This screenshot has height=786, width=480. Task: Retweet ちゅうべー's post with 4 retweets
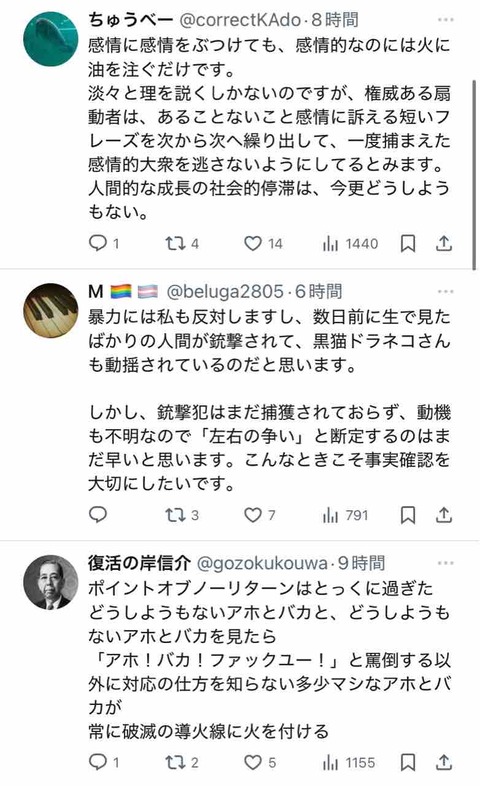coord(176,244)
